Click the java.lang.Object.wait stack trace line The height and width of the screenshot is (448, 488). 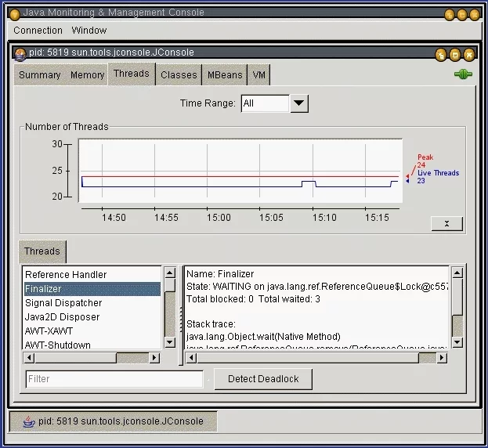pyautogui.click(x=263, y=337)
